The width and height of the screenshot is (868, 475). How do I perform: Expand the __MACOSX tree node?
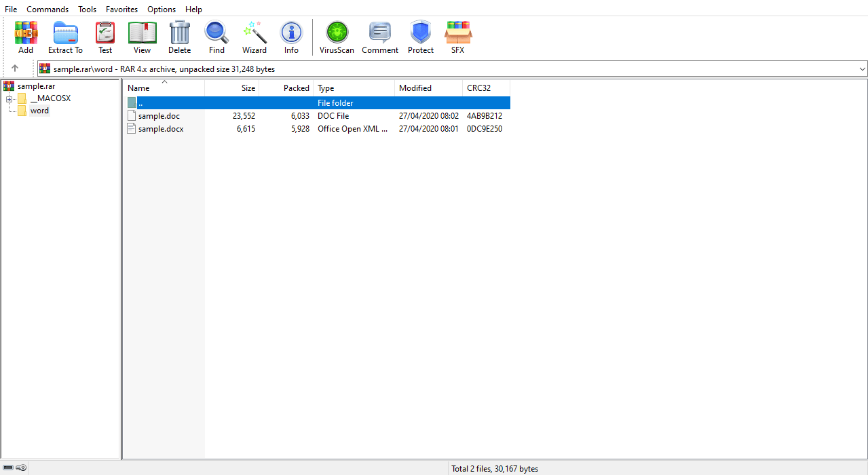coord(10,99)
